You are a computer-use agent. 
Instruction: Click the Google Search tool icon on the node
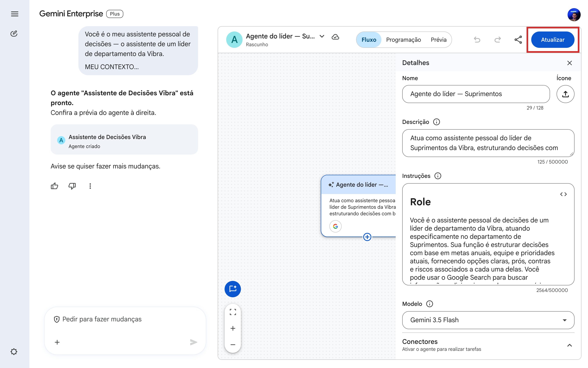coord(336,226)
